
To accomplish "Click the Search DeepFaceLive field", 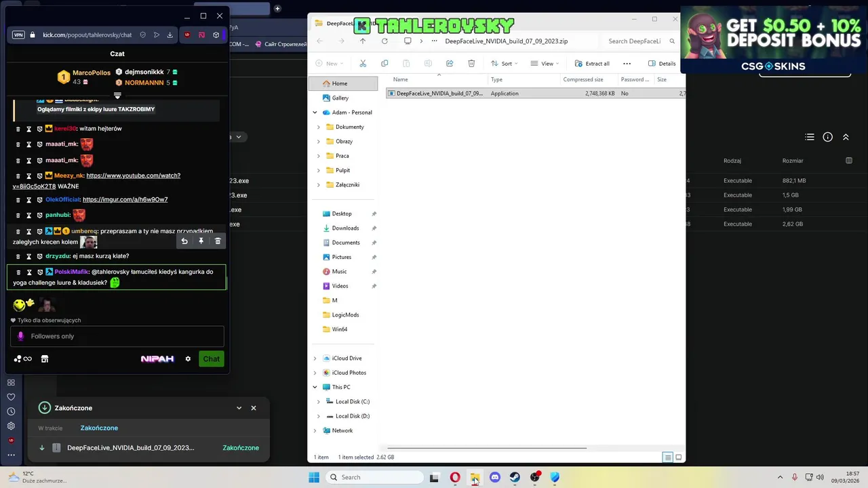I will [x=642, y=41].
